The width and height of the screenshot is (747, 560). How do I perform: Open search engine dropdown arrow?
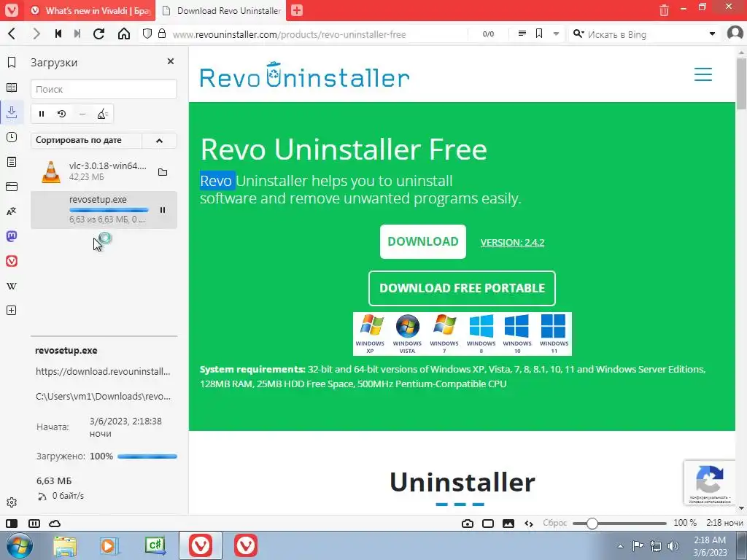coord(712,34)
